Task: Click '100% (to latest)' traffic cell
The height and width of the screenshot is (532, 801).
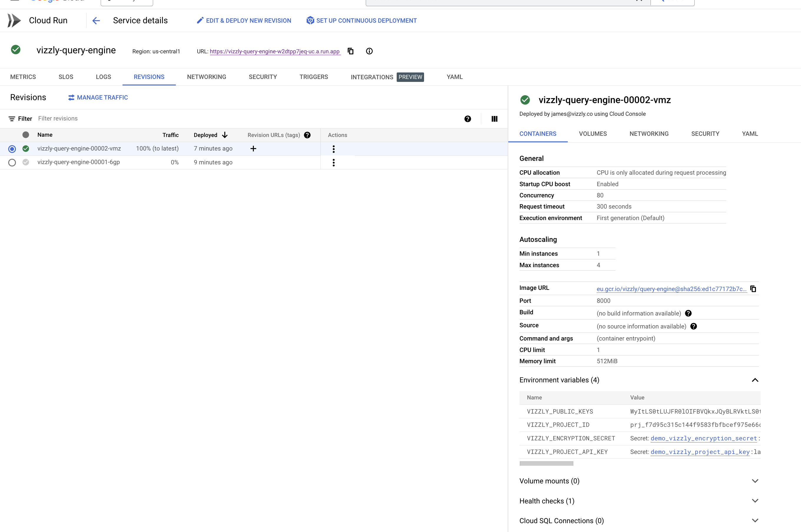Action: click(157, 148)
